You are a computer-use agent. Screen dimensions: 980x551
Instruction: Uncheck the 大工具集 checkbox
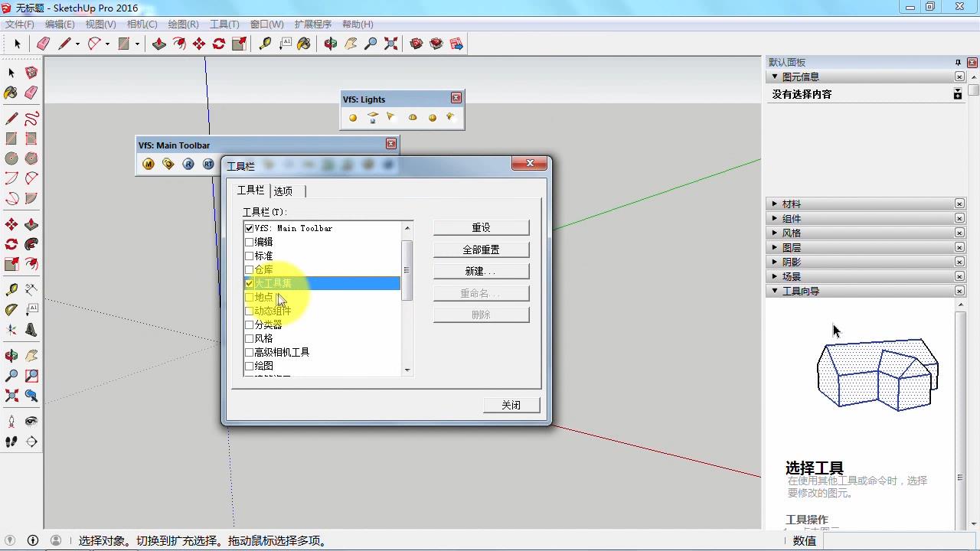pos(249,283)
